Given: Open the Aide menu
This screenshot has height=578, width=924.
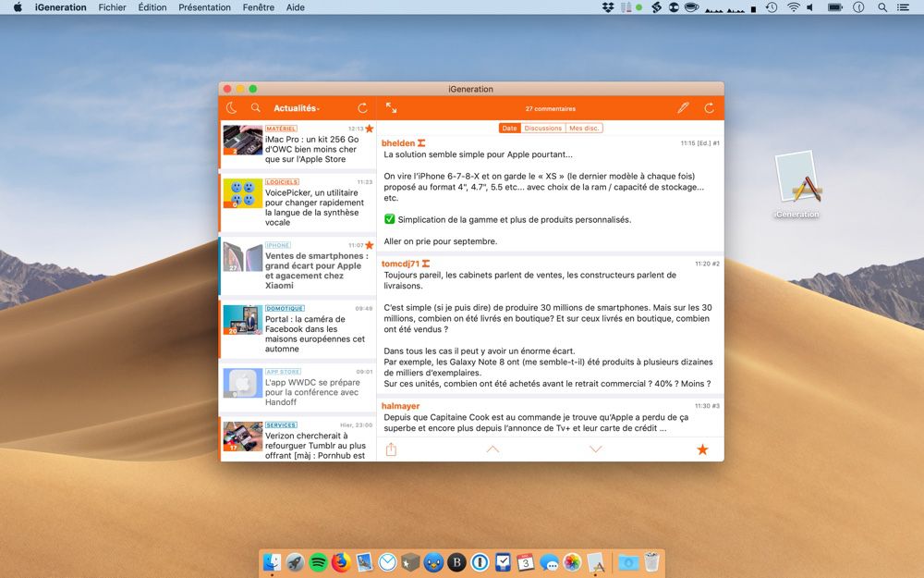Looking at the screenshot, I should click(296, 7).
